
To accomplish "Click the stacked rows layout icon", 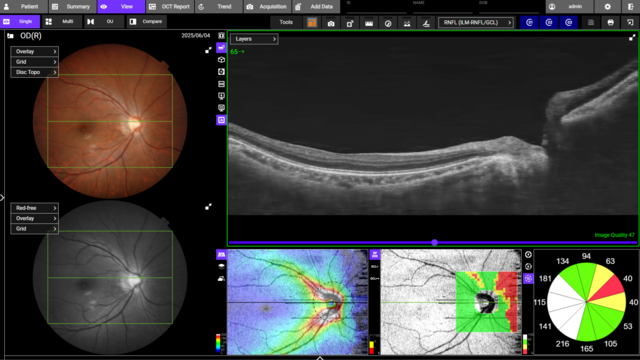I will pyautogui.click(x=221, y=84).
